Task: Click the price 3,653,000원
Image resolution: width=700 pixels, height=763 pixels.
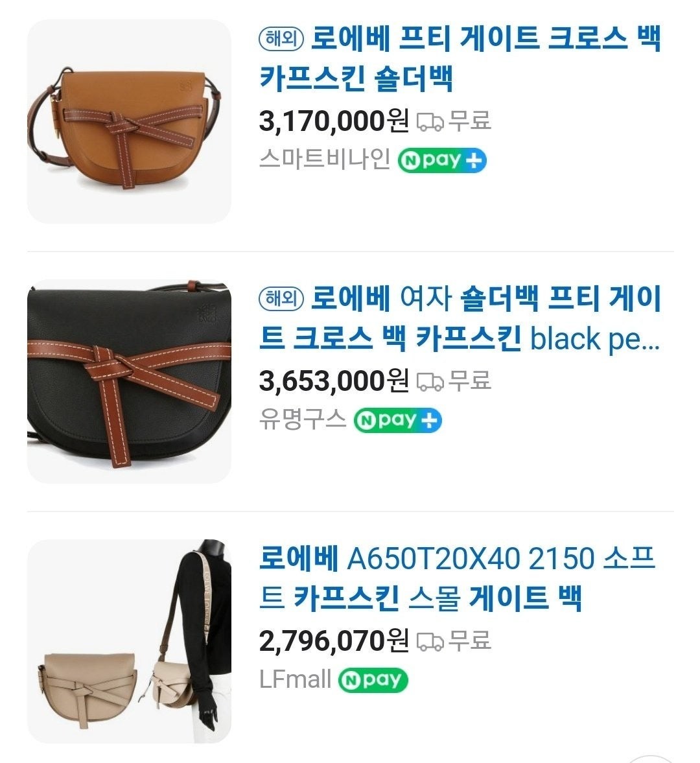Action: pos(334,381)
